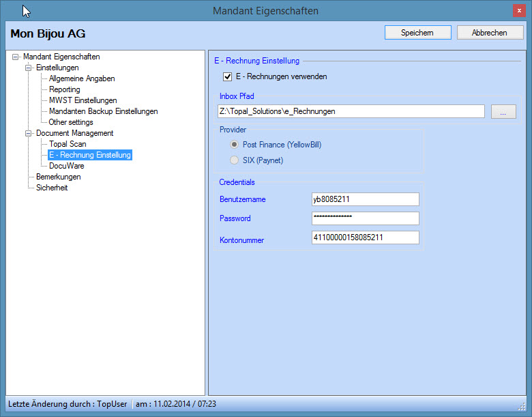Viewport: 532px width, 417px height.
Task: Open Sicherheit settings
Action: tap(52, 188)
